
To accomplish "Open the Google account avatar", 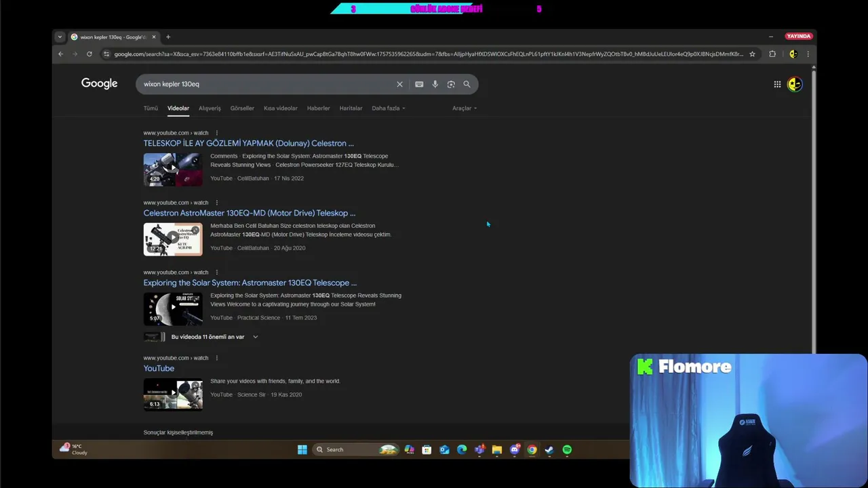I will [795, 84].
